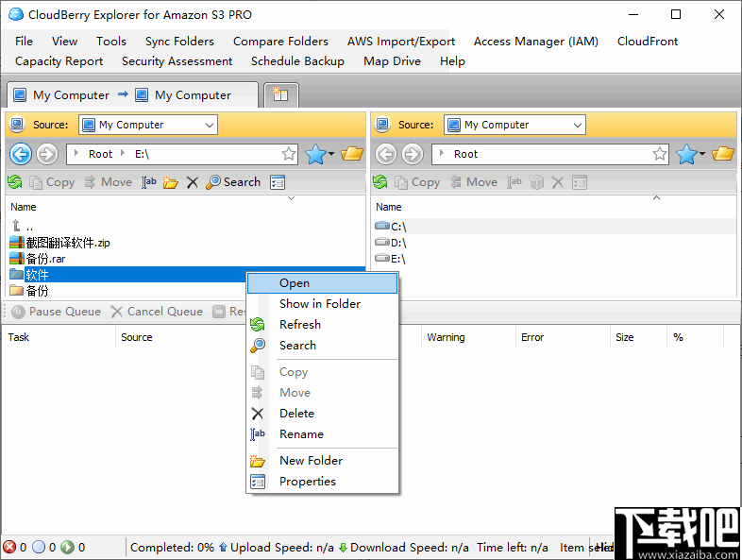Image resolution: width=742 pixels, height=560 pixels.
Task: Open Sync Folders menu
Action: click(179, 42)
